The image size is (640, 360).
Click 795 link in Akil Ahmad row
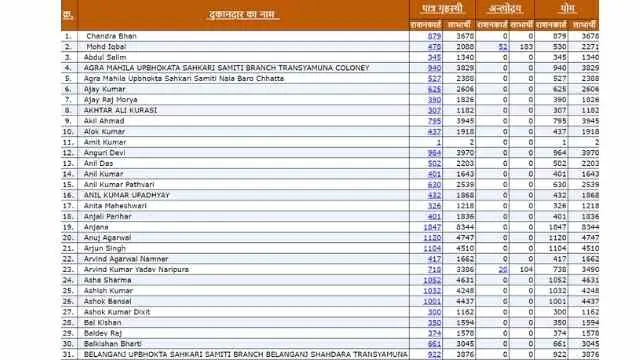pyautogui.click(x=434, y=121)
